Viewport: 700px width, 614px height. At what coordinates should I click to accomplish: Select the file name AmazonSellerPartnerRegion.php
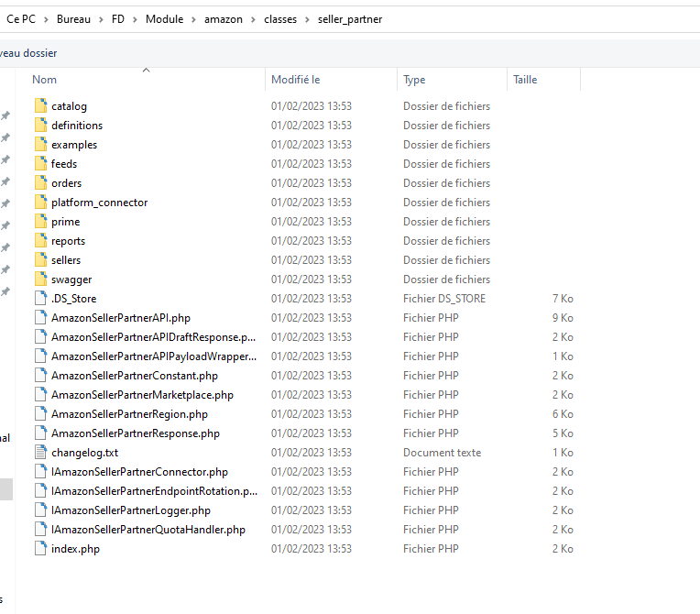tap(129, 414)
